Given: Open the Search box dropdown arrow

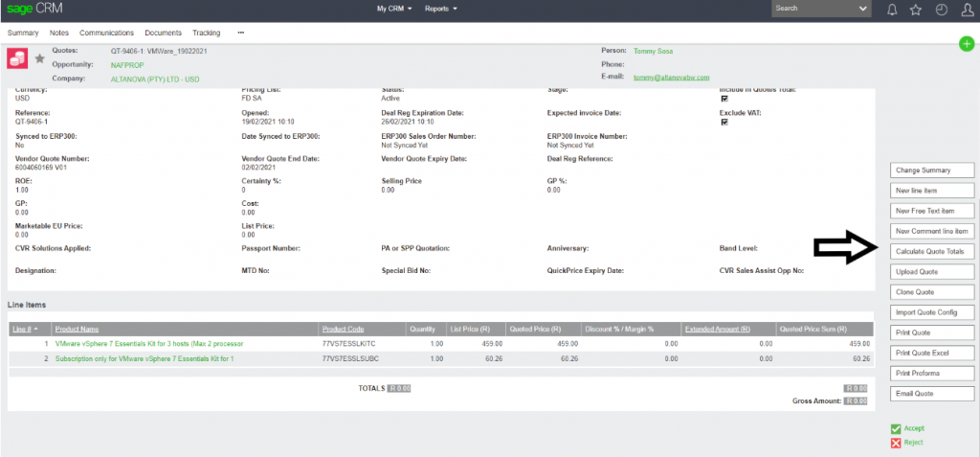Looking at the screenshot, I should coord(863,9).
